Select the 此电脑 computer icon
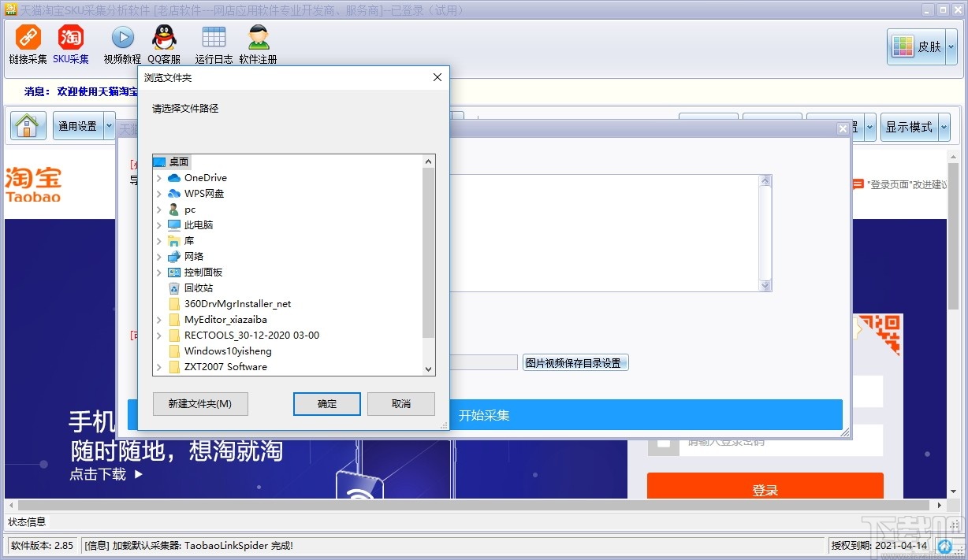The height and width of the screenshot is (560, 968). 174,225
